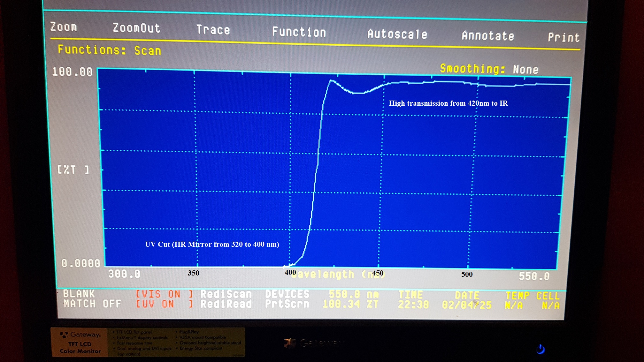Viewport: 644px width, 362px height.
Task: Open the Annotate option
Action: click(488, 35)
